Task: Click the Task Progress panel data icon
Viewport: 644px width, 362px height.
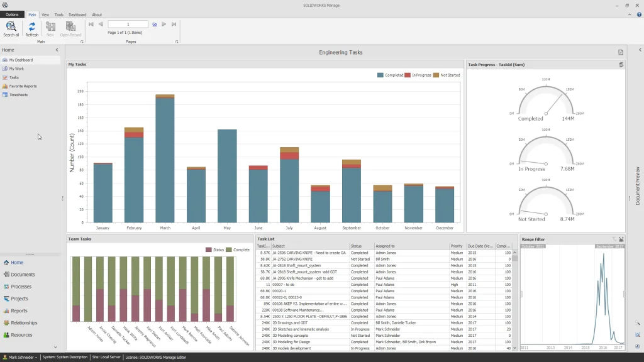Action: 621,64
